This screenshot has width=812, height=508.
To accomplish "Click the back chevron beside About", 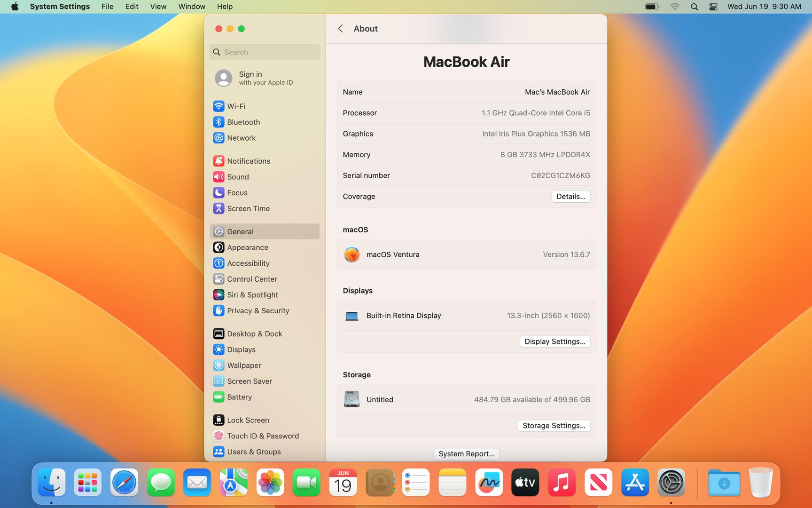I will [341, 29].
